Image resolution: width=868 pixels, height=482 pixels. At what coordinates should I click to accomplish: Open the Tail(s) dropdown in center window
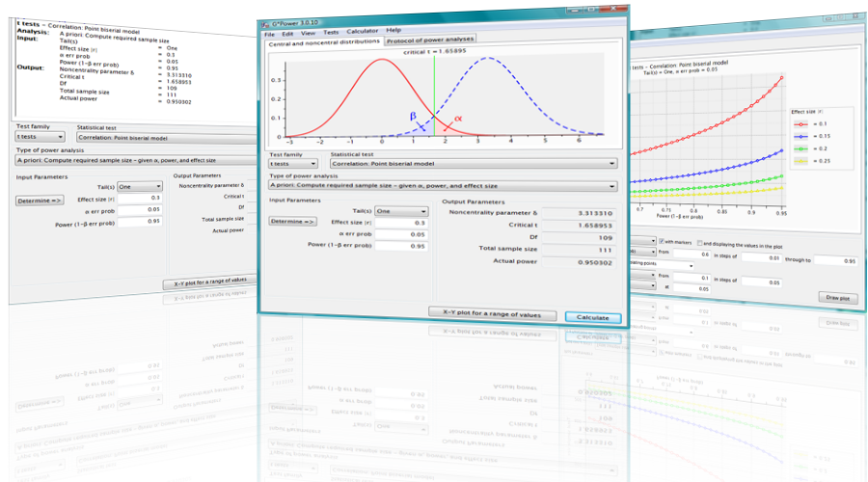pos(401,211)
